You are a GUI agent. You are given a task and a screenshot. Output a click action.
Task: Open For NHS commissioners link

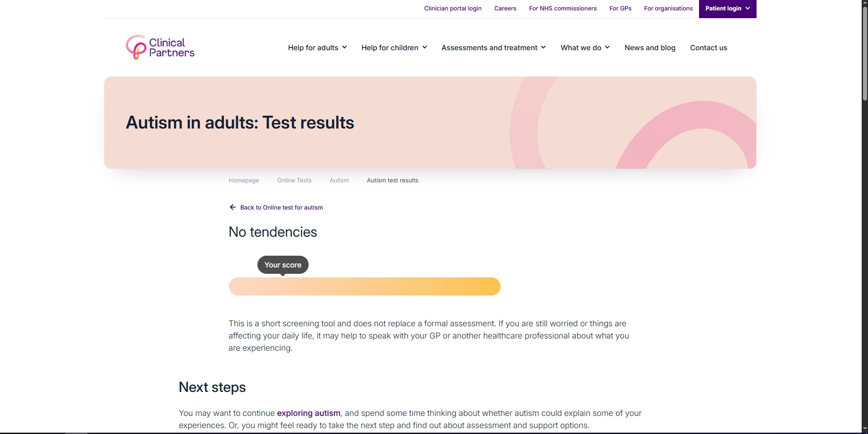click(563, 9)
